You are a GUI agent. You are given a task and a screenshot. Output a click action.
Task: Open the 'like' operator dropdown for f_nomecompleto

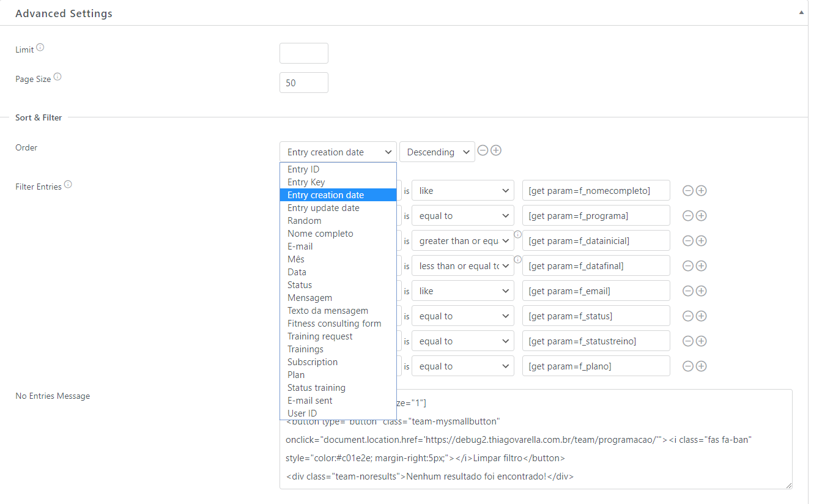click(462, 191)
